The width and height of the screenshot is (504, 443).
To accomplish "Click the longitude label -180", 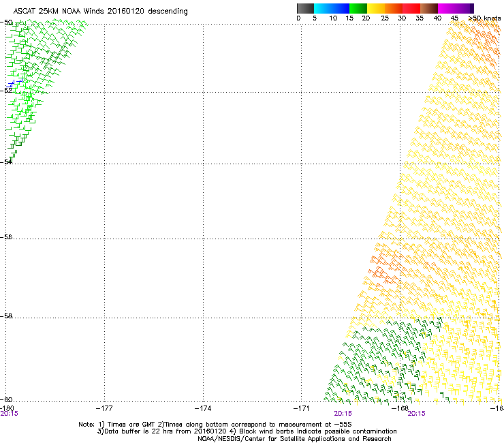I will coord(7,408).
